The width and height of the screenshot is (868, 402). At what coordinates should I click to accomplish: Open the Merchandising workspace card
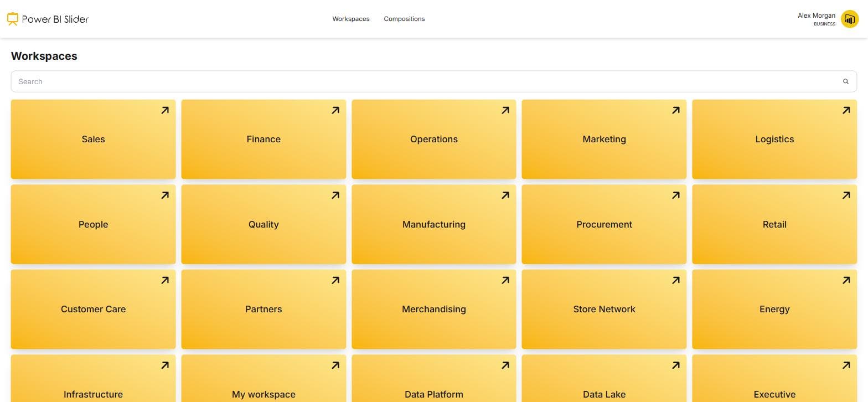(434, 309)
